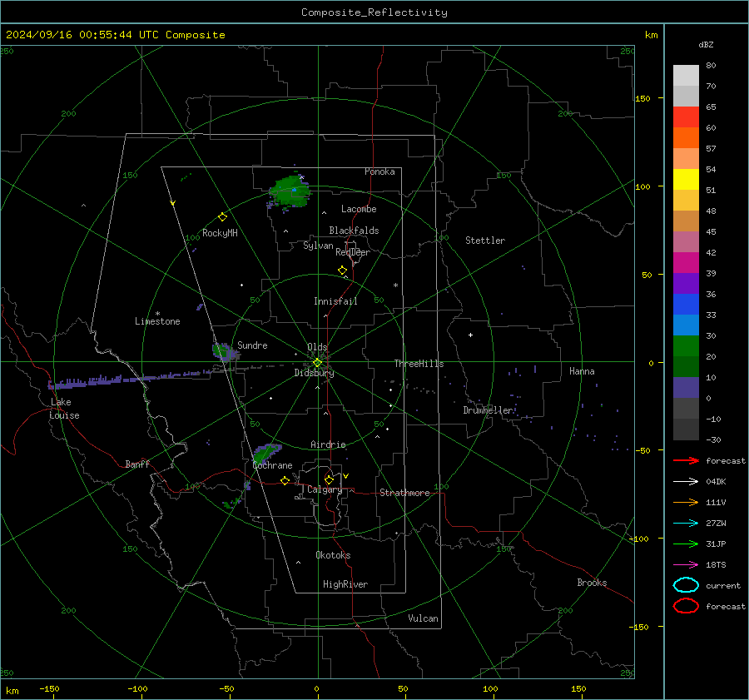Click the cyan 27ZW arrow icon
Image resolution: width=749 pixels, height=700 pixels.
tap(686, 524)
